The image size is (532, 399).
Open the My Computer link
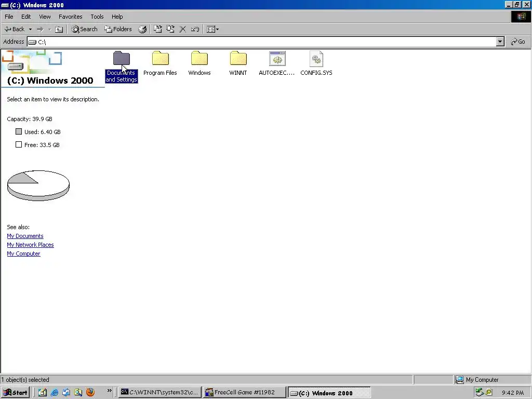click(23, 254)
